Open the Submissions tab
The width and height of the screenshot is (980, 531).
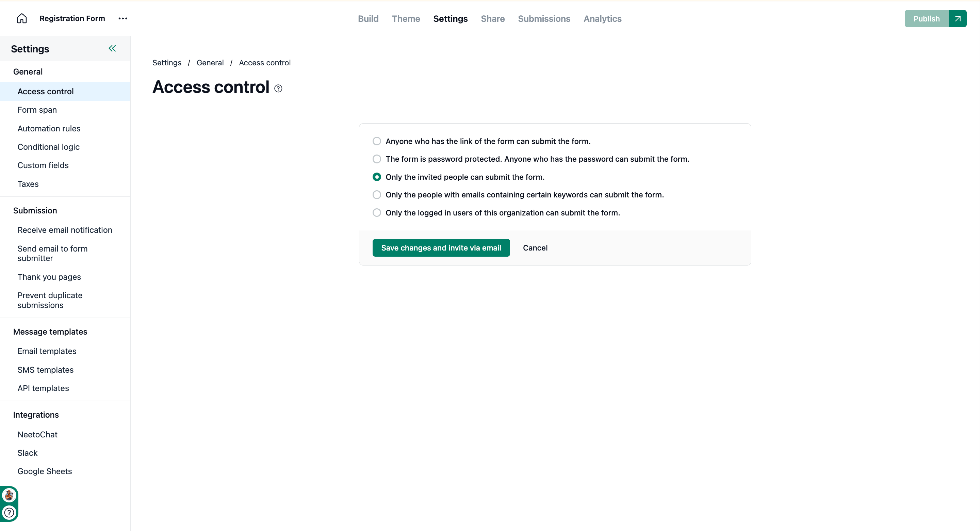click(544, 19)
